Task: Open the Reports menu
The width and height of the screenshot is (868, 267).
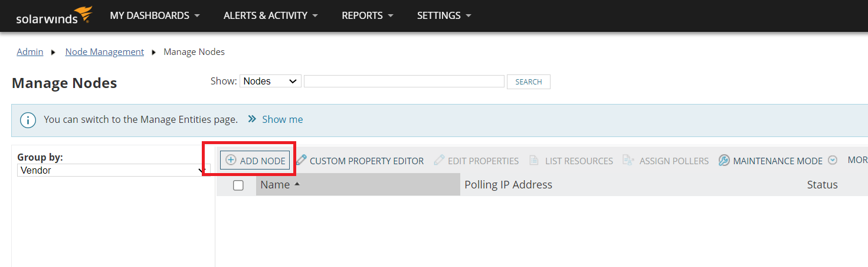Action: tap(367, 16)
